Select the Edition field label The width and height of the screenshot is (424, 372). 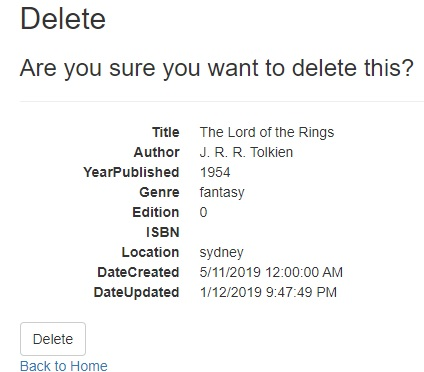coord(156,212)
